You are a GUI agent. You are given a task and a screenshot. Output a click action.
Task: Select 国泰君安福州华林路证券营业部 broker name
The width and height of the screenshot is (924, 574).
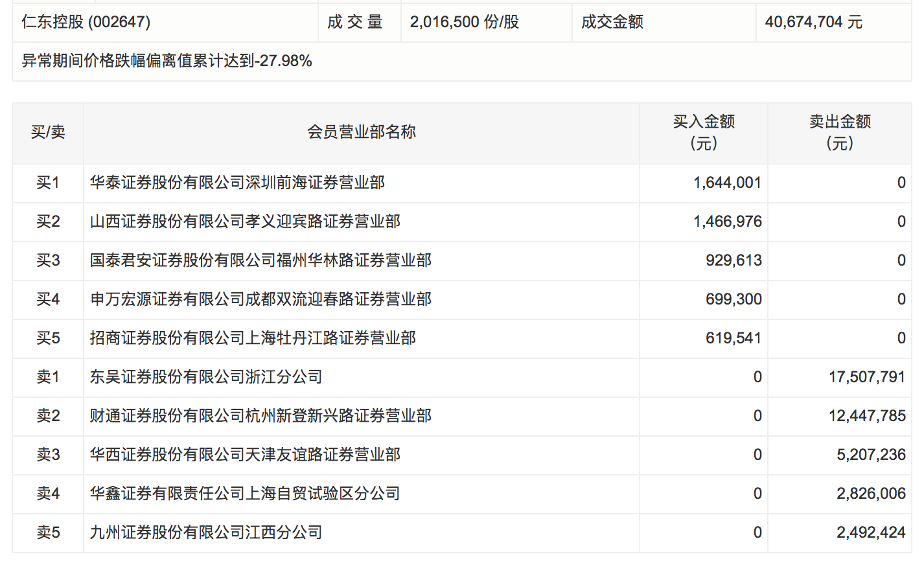click(x=260, y=260)
